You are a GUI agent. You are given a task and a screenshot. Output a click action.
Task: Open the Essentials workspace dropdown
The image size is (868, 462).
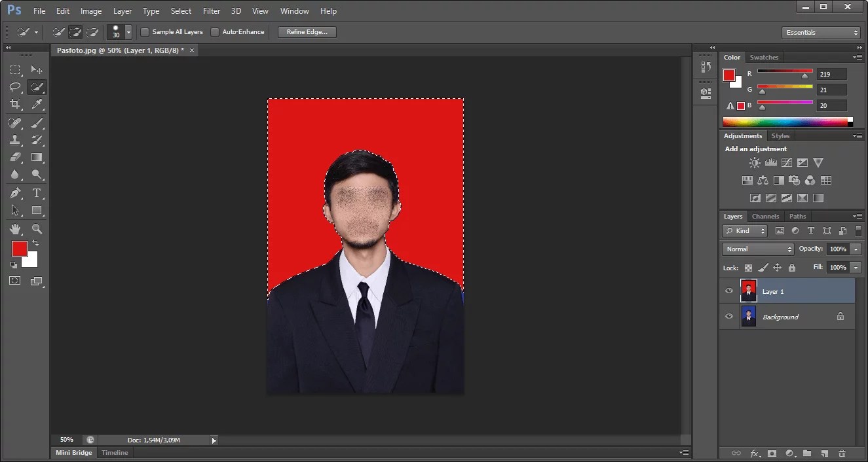click(x=821, y=32)
